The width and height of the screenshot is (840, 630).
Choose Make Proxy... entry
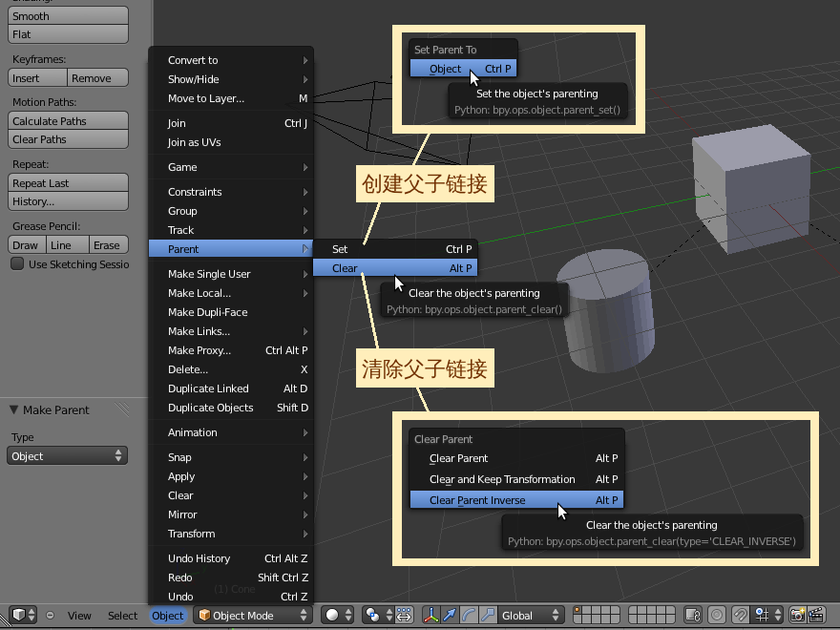231,350
